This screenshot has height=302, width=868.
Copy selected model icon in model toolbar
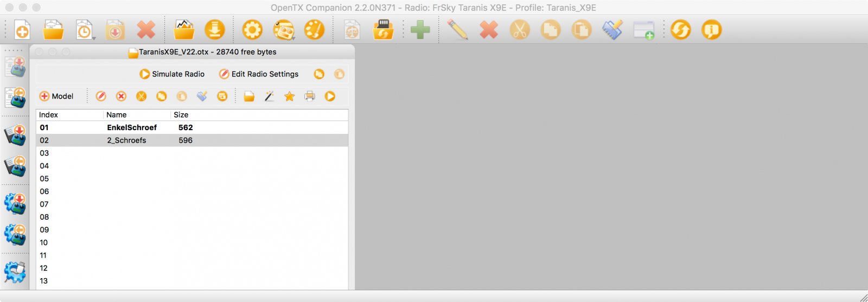point(161,97)
